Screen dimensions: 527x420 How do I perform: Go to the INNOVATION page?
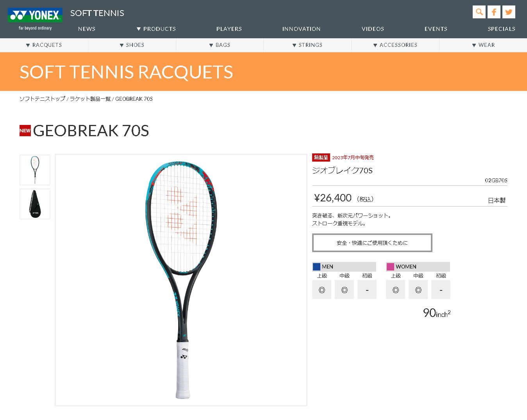[301, 29]
